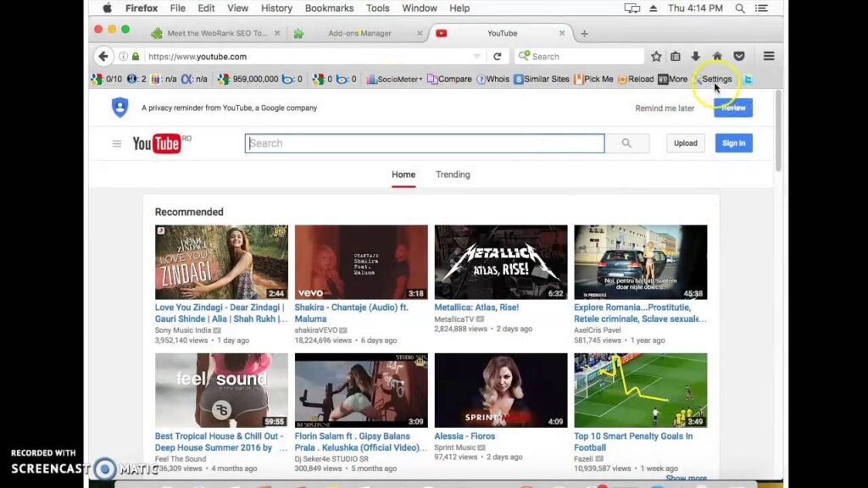Open the SocioMeter dropdown
This screenshot has width=868, height=488.
tap(395, 79)
